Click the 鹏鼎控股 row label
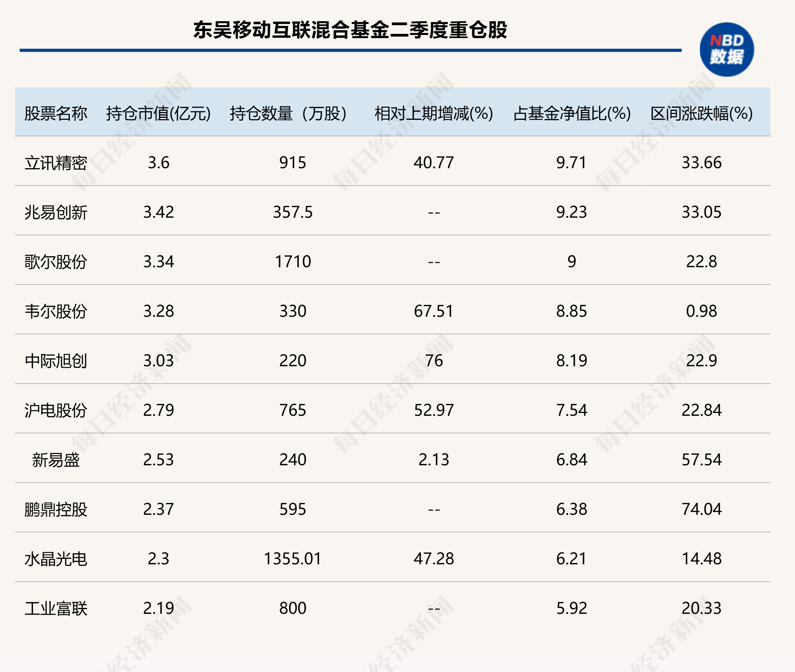Image resolution: width=795 pixels, height=672 pixels. [55, 509]
